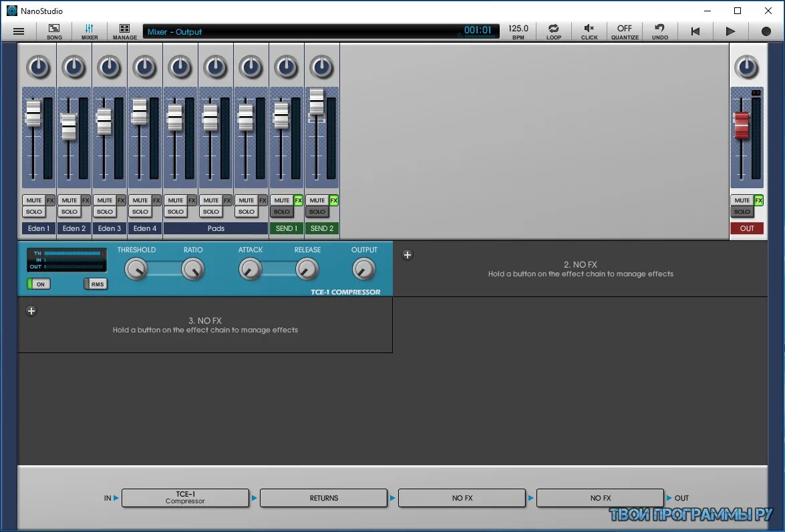Open the Manage screen
Screen dimensions: 785x532
[125, 31]
